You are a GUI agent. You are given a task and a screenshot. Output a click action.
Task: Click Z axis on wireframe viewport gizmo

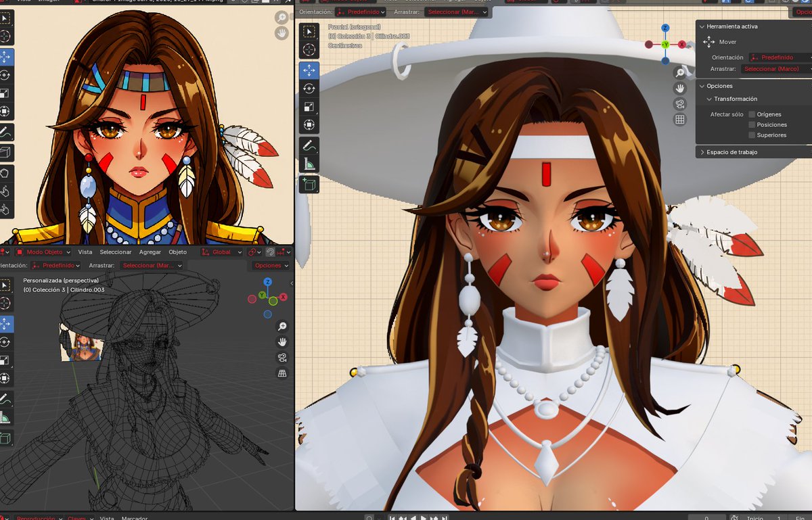pyautogui.click(x=268, y=282)
